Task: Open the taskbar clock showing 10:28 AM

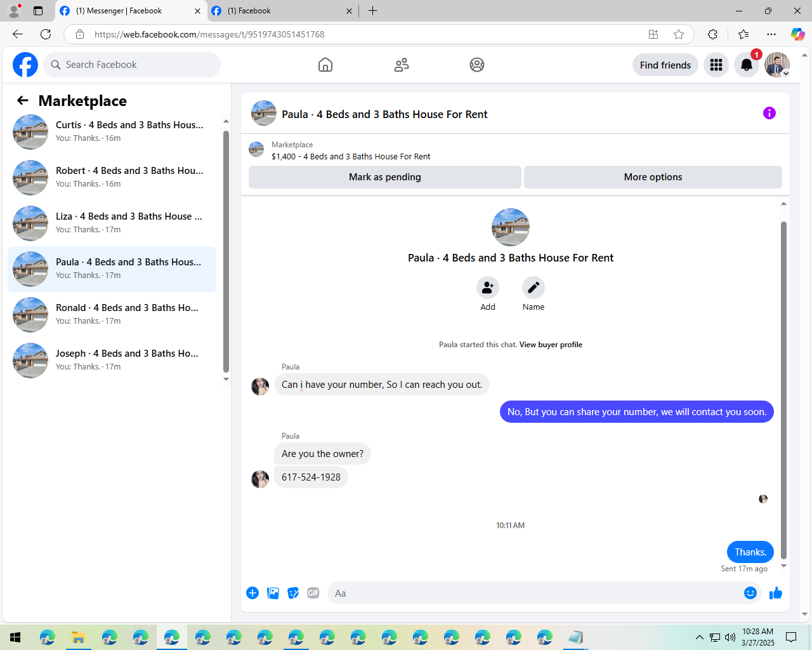Action: 758,637
